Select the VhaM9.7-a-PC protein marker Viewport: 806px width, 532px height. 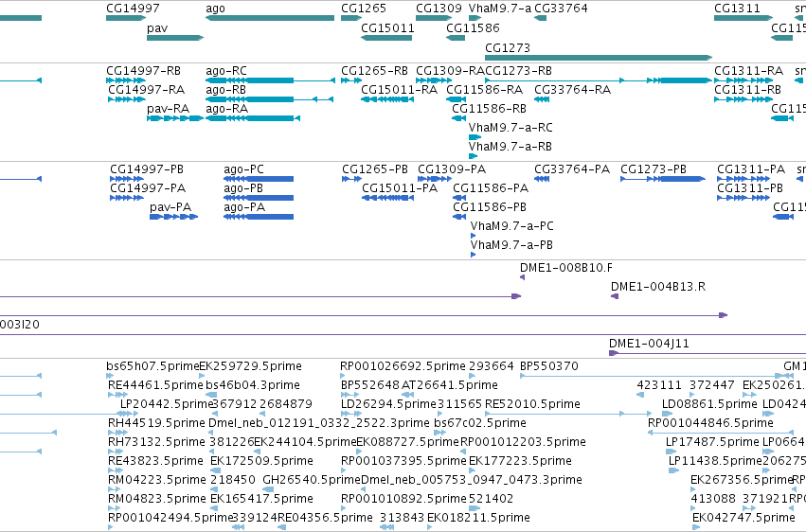click(473, 237)
